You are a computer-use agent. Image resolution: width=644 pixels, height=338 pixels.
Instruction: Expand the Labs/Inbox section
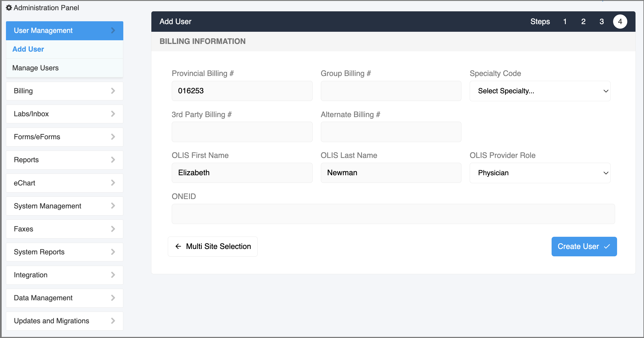(x=65, y=114)
